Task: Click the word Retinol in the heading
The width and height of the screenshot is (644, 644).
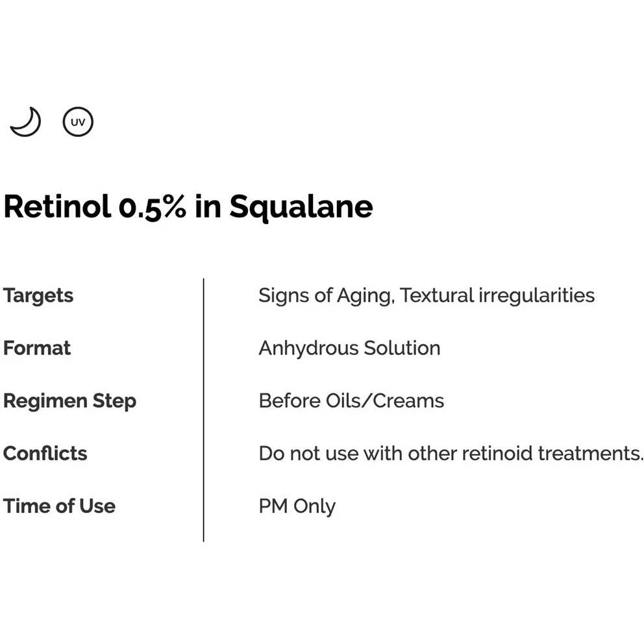Action: pyautogui.click(x=57, y=207)
